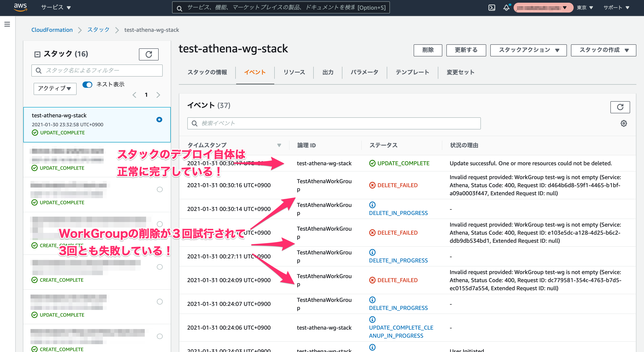Switch to the テンプレート tab
Screen dimensions: 644x352
412,72
